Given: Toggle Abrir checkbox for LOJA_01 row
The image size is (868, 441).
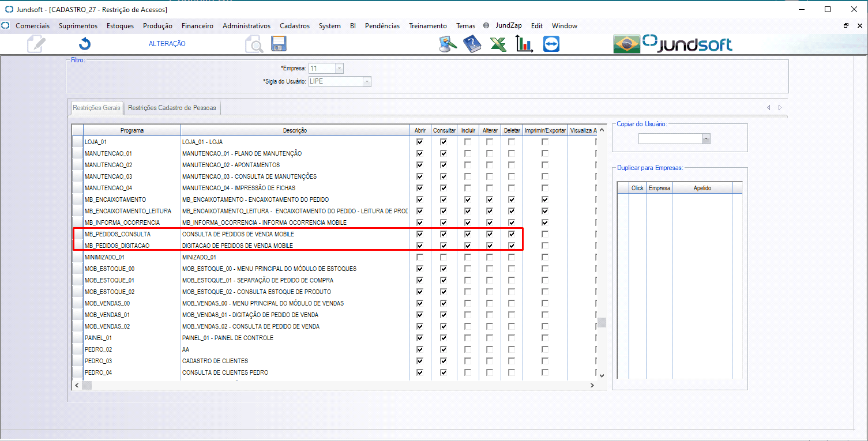Looking at the screenshot, I should pyautogui.click(x=420, y=142).
